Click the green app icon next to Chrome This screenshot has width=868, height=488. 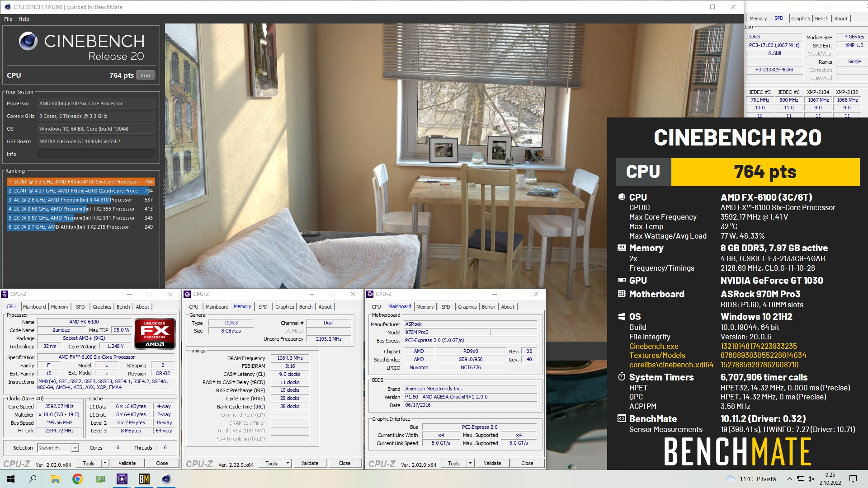pos(100,479)
